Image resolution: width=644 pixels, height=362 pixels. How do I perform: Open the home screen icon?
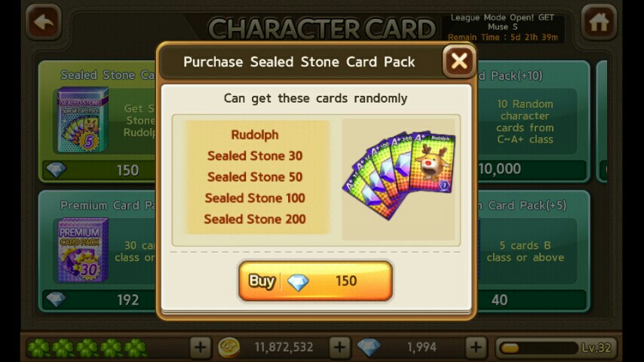[599, 22]
